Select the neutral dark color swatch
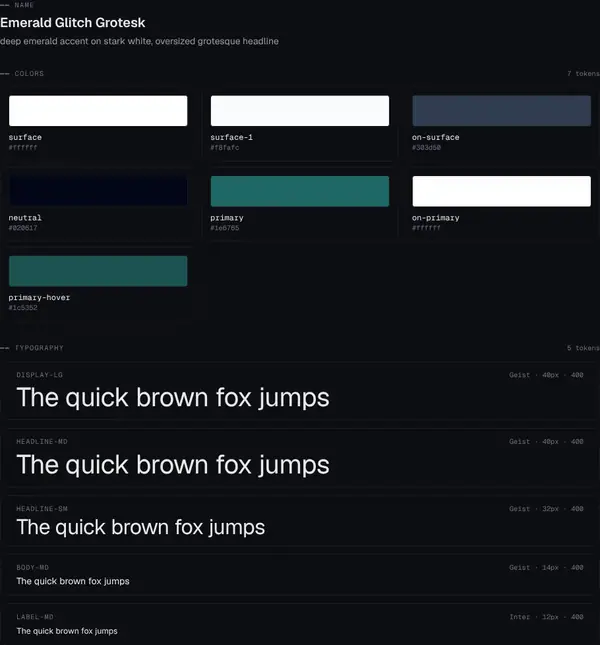 (98, 191)
